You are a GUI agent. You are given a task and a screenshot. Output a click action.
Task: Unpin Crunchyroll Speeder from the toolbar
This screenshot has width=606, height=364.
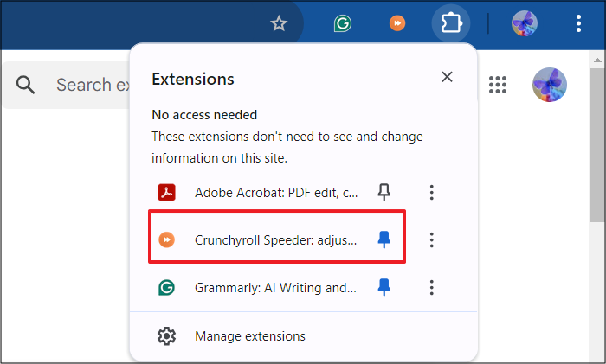[x=384, y=239]
